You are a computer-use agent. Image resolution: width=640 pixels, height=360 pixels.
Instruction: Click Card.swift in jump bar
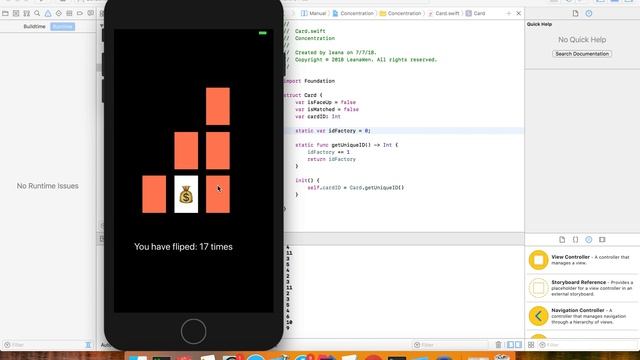[444, 13]
